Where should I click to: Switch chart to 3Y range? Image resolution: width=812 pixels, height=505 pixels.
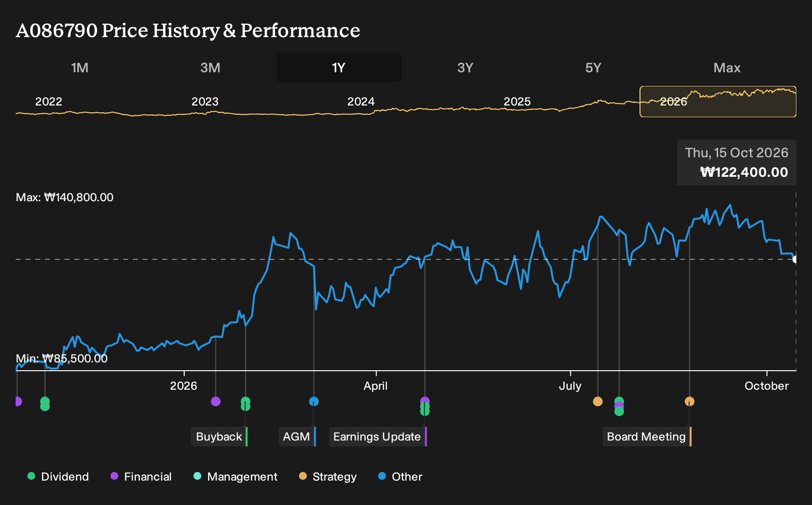[465, 67]
